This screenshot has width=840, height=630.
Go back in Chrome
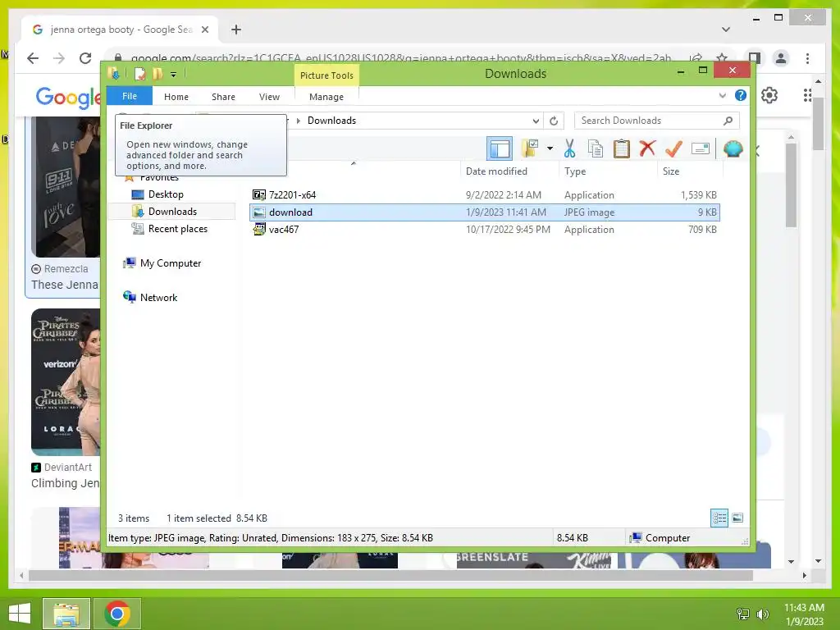33,58
